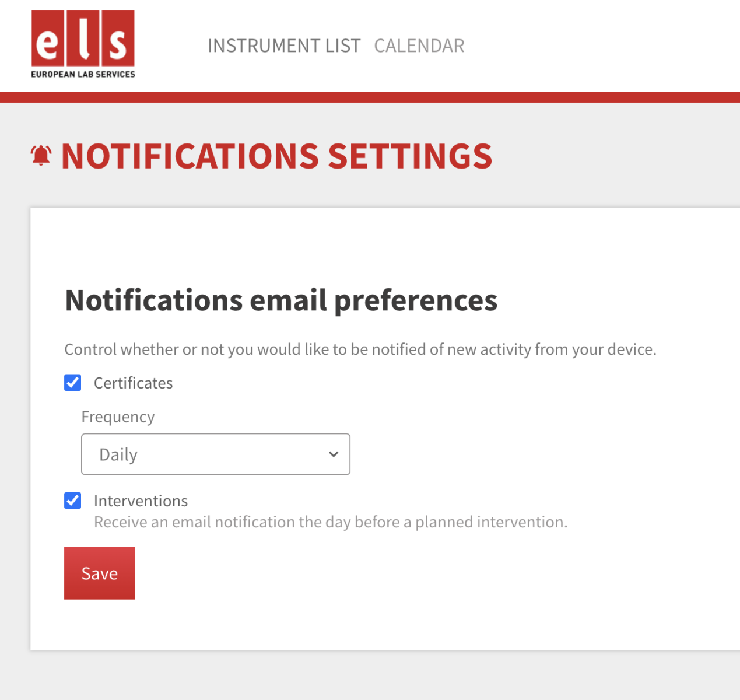Click the letter 's' in the logo
This screenshot has height=700, width=740.
[118, 43]
